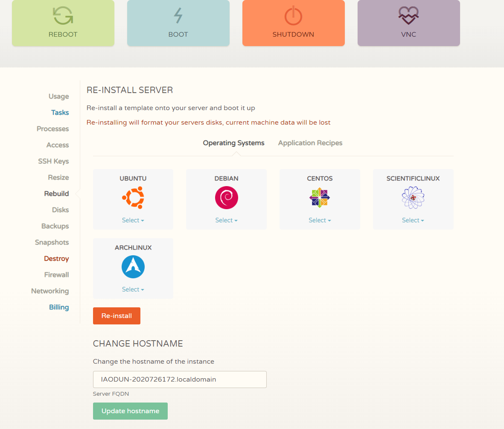
Task: Click the CentOS logo icon
Action: (320, 198)
